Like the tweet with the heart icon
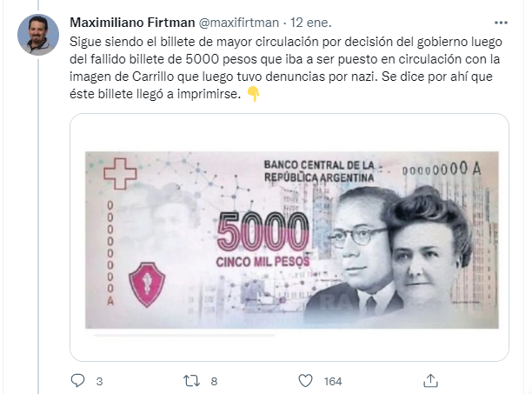 305,381
